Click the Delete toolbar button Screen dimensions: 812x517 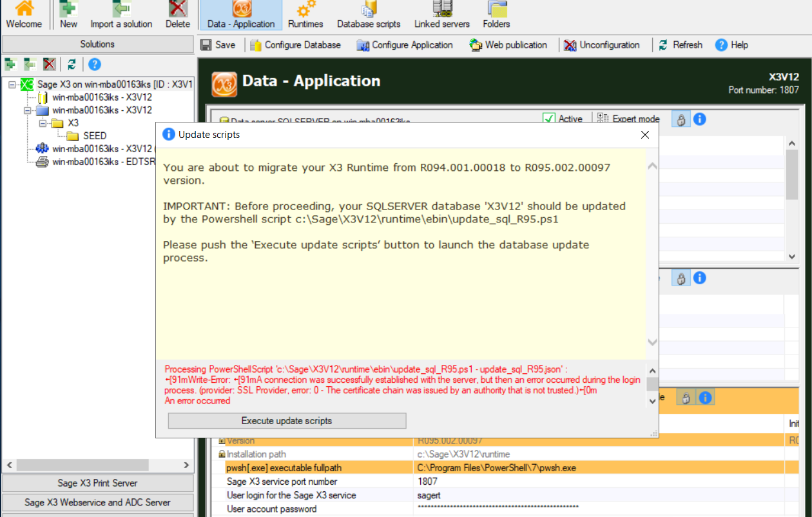(x=178, y=15)
